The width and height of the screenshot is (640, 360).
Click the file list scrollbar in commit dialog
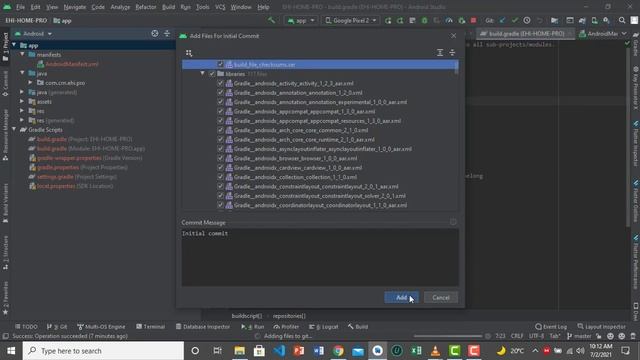point(456,69)
